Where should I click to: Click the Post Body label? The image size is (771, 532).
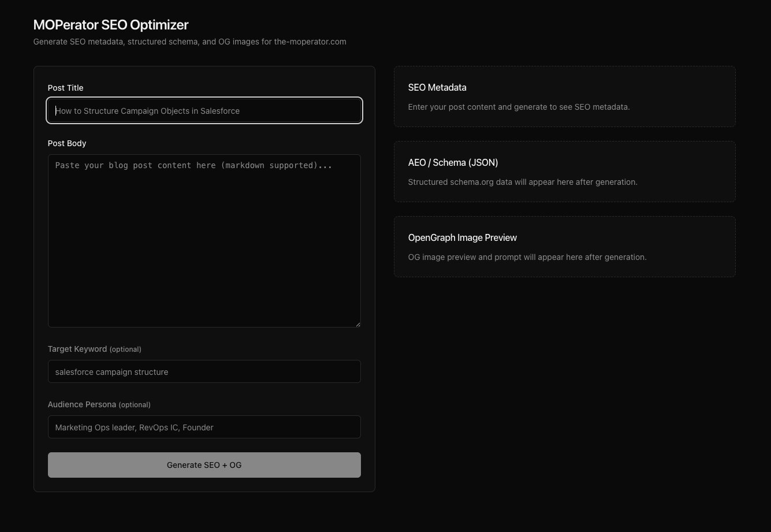click(x=66, y=143)
